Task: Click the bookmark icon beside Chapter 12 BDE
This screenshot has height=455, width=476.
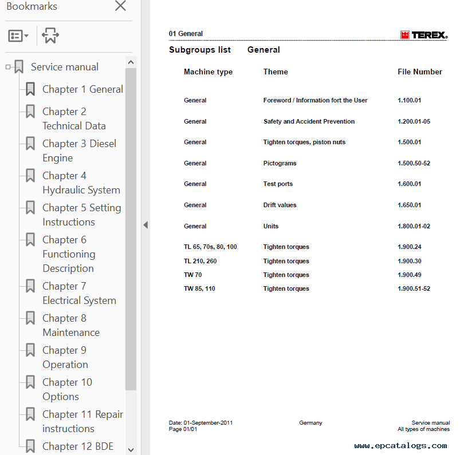Action: tap(30, 446)
